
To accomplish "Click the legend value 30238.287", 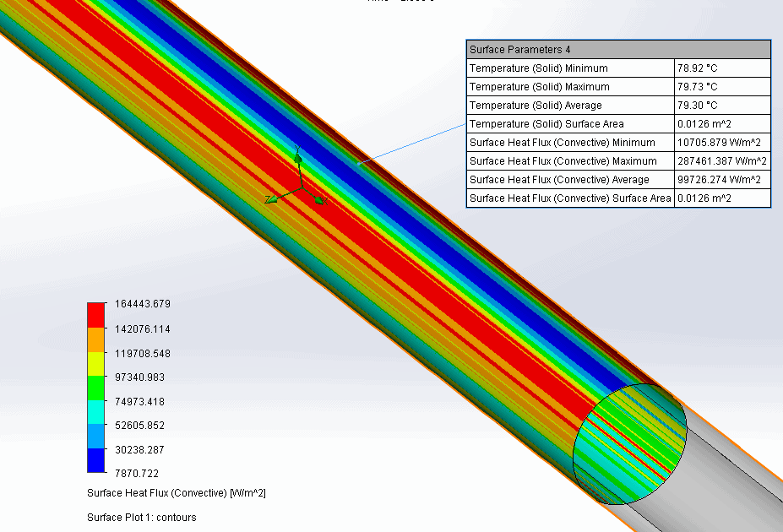I will [x=140, y=449].
